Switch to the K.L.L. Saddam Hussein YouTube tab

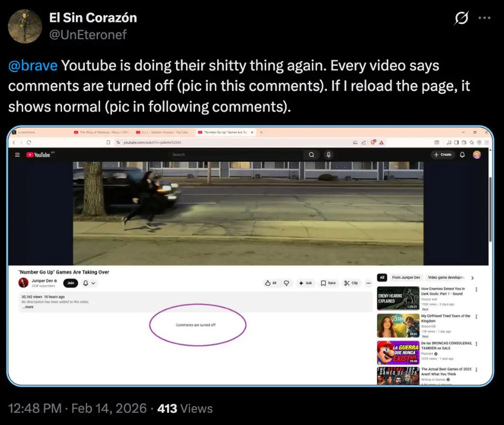pos(163,132)
